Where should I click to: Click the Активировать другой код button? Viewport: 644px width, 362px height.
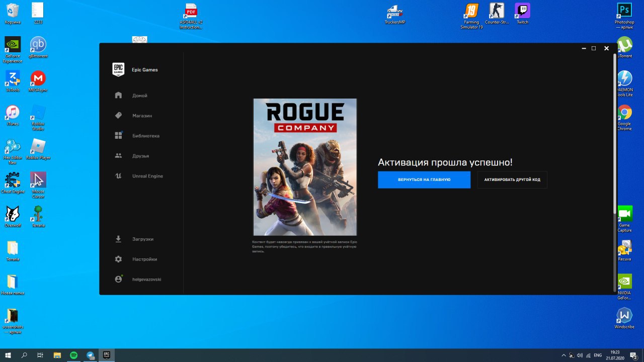(512, 179)
